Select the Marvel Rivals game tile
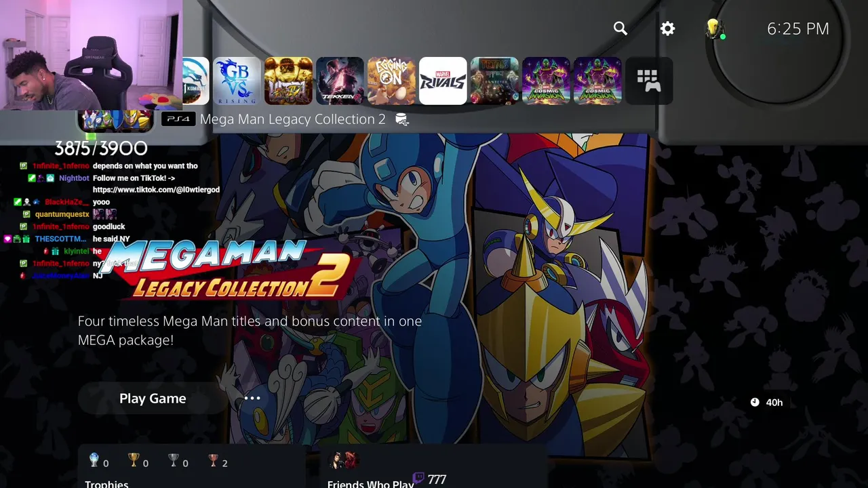868x488 pixels. 443,81
